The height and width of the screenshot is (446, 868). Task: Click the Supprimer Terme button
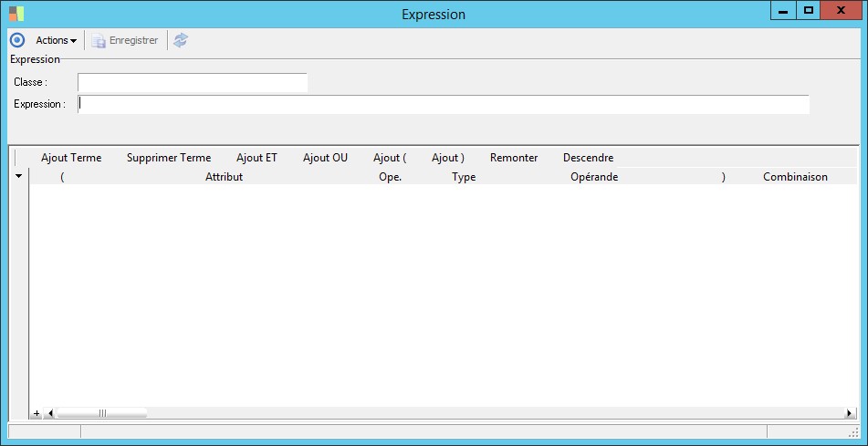(169, 158)
